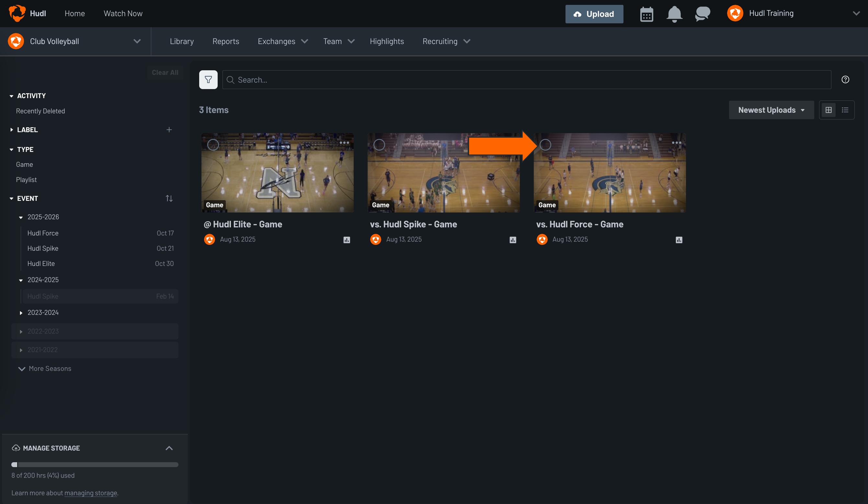
Task: Click the help question mark icon
Action: [x=845, y=80]
